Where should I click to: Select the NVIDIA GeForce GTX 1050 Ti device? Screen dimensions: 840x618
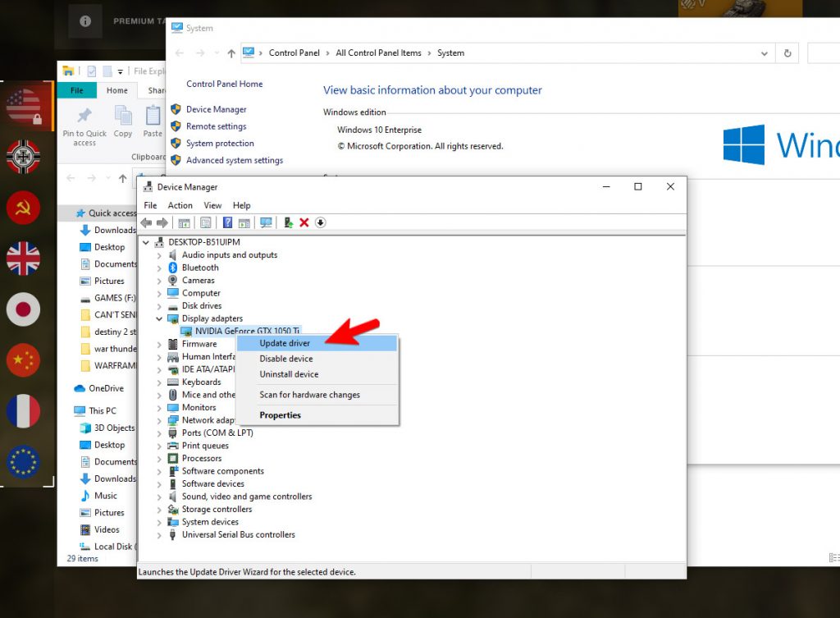247,332
